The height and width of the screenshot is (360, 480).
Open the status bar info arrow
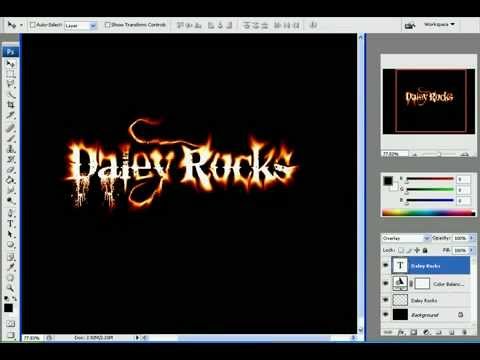point(137,338)
